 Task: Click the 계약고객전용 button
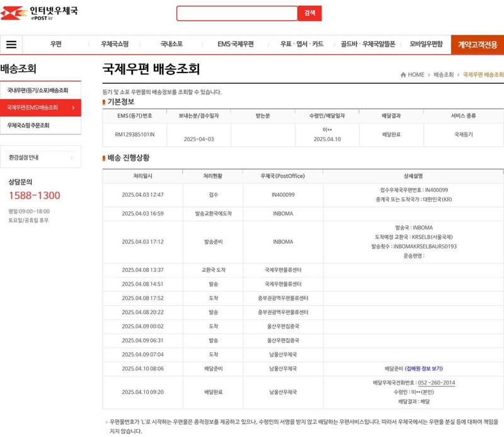click(477, 45)
